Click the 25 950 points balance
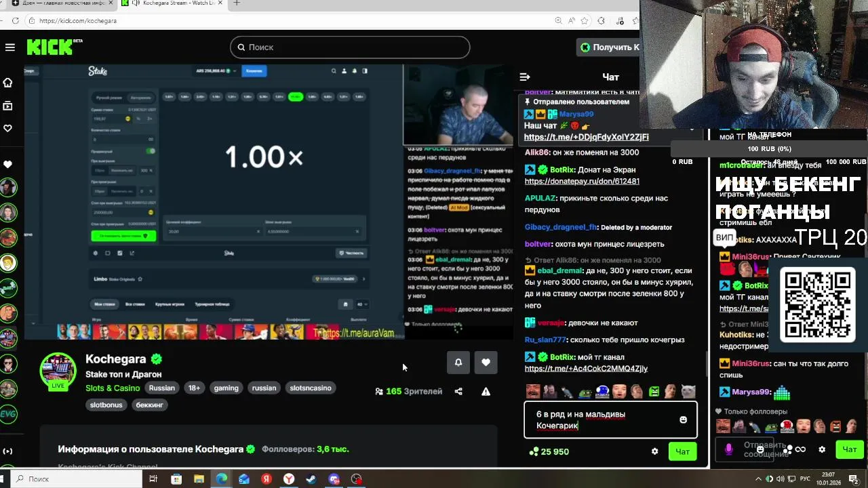Viewport: 868px width, 488px height. coord(549,451)
